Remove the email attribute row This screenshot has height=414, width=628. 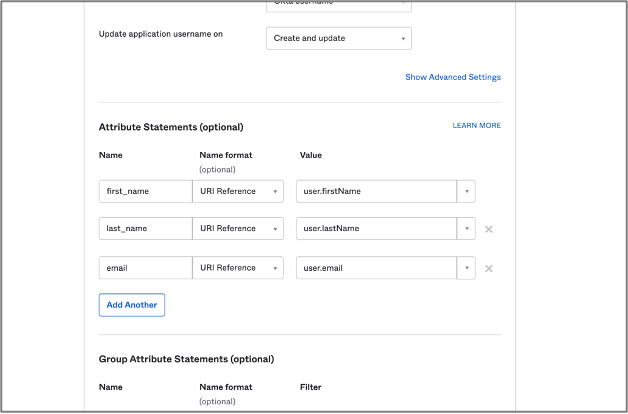489,268
